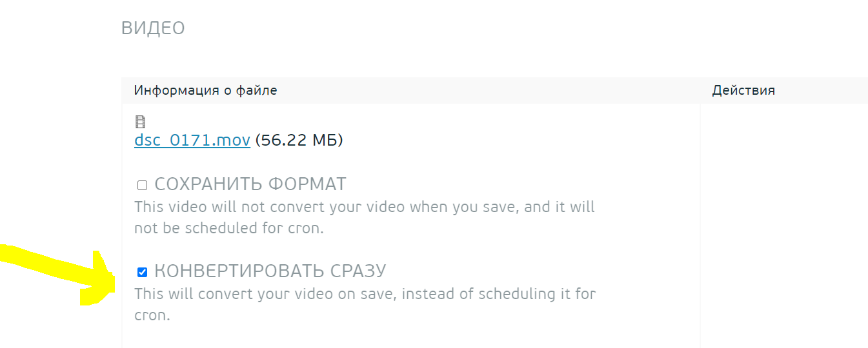Click the file size text (56.22 МБ)
Image resolution: width=868 pixels, height=348 pixels.
pyautogui.click(x=299, y=140)
